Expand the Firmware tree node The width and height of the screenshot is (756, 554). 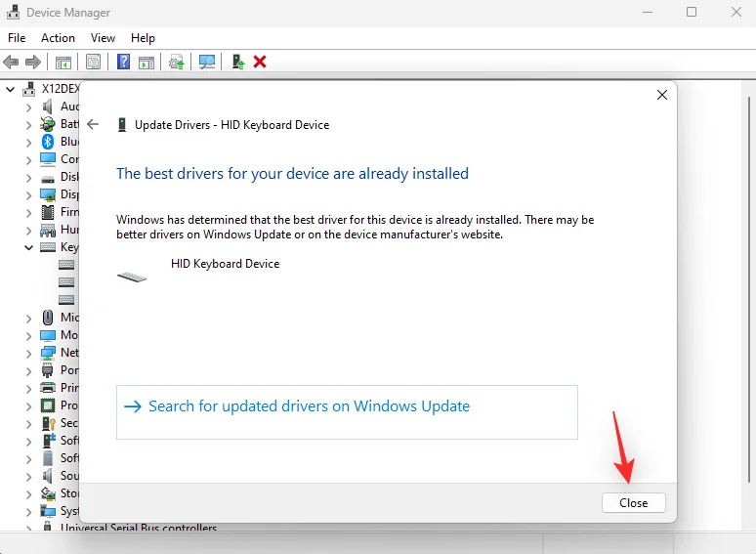(x=28, y=213)
